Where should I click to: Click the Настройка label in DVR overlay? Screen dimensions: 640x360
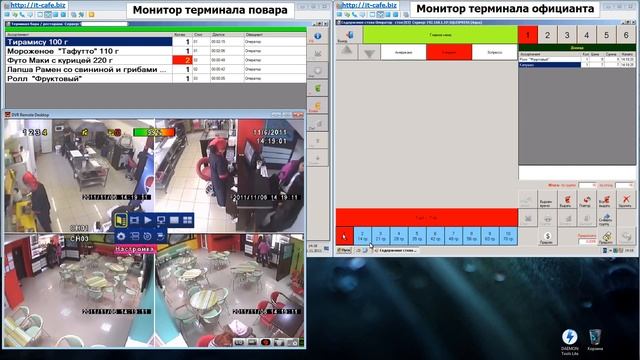[134, 249]
